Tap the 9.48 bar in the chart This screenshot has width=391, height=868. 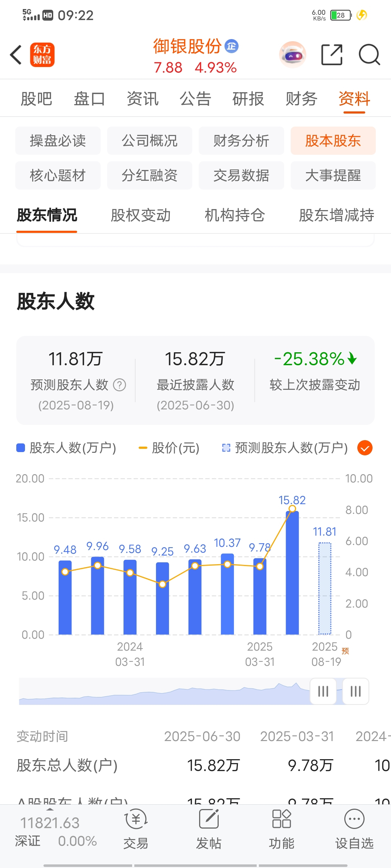65,597
